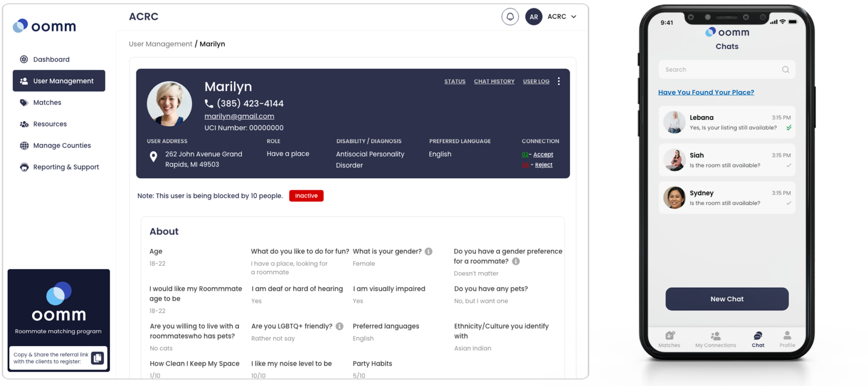Click the notification bell icon
This screenshot has width=868, height=386.
(x=510, y=17)
